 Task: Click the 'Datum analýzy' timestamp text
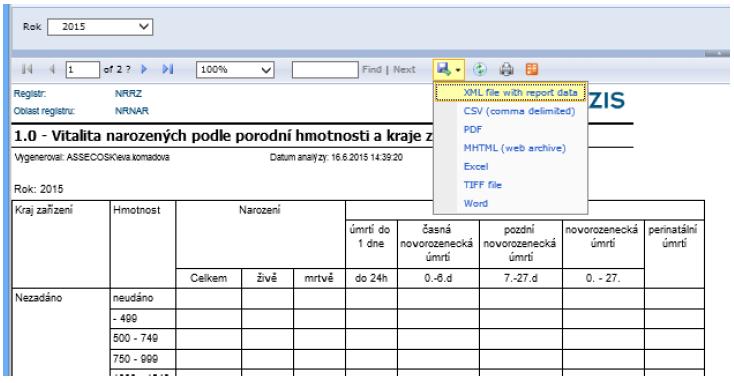(336, 157)
